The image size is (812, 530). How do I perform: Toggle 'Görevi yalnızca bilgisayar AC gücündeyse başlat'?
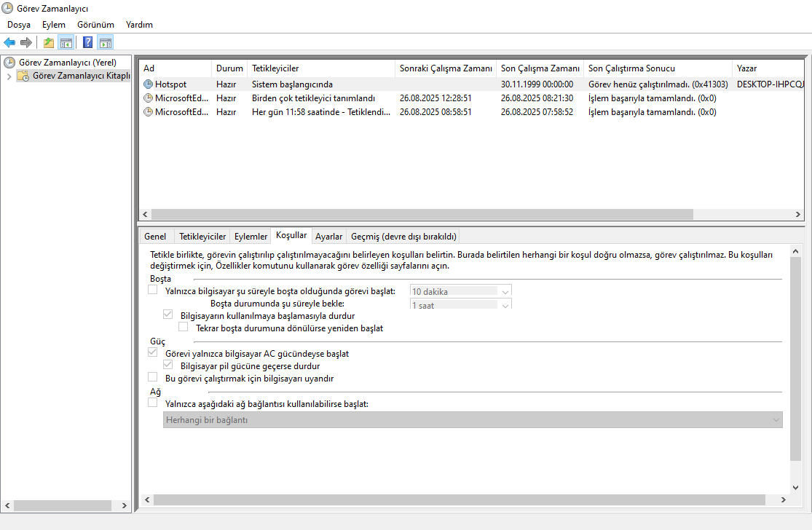point(153,352)
